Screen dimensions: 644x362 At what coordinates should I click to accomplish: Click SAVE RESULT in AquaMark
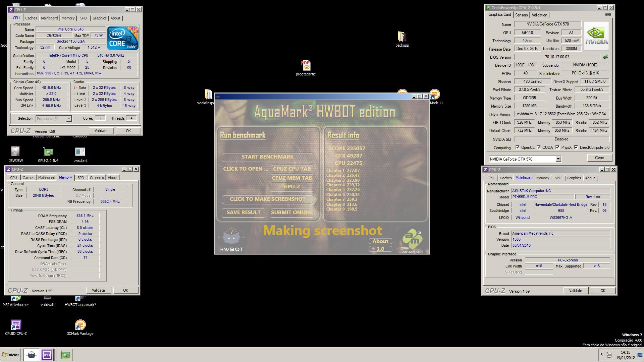click(244, 213)
